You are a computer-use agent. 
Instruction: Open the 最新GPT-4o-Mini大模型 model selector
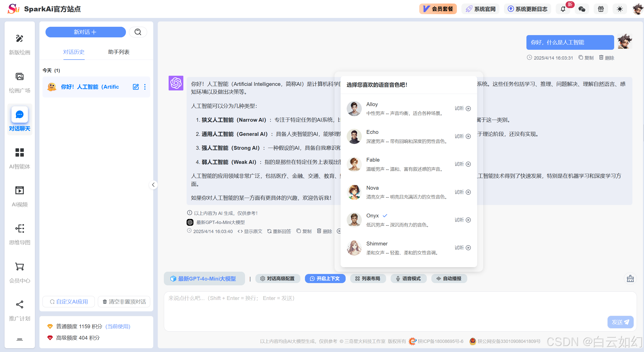(x=204, y=279)
